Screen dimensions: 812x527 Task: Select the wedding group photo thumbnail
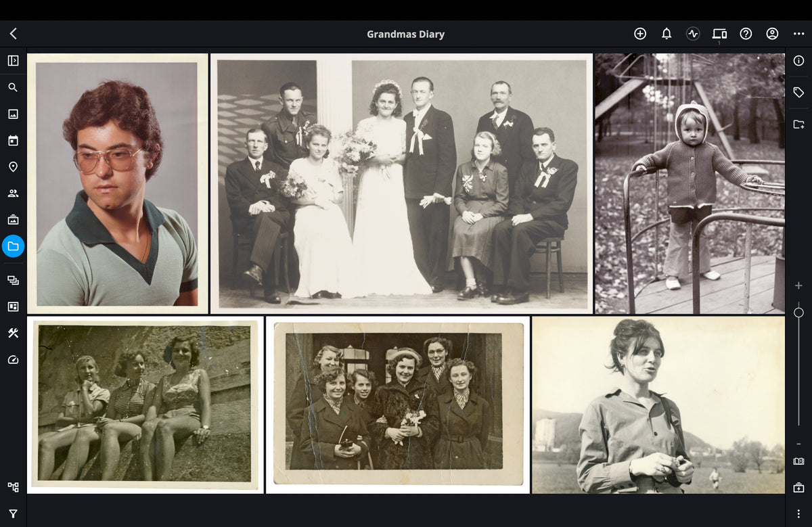click(x=401, y=183)
